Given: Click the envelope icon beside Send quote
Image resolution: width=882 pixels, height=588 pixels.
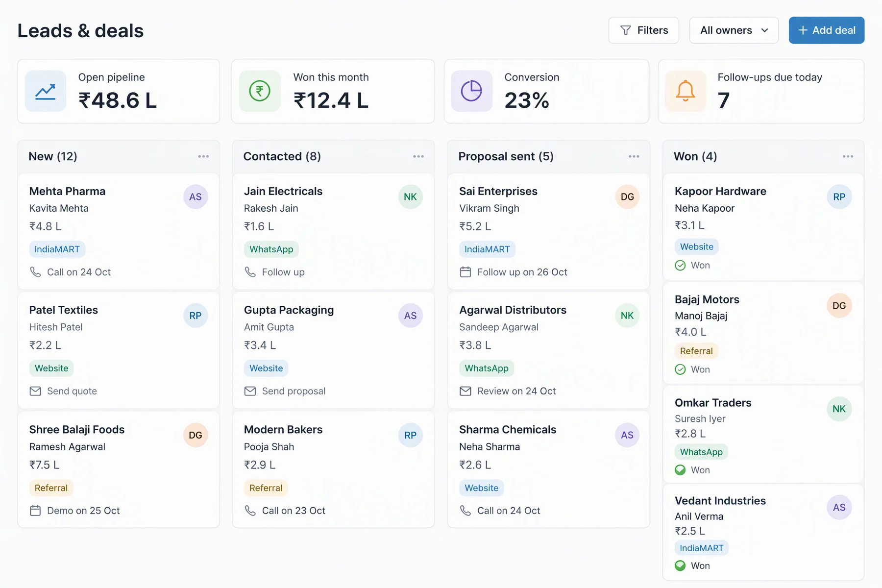Looking at the screenshot, I should 35,391.
